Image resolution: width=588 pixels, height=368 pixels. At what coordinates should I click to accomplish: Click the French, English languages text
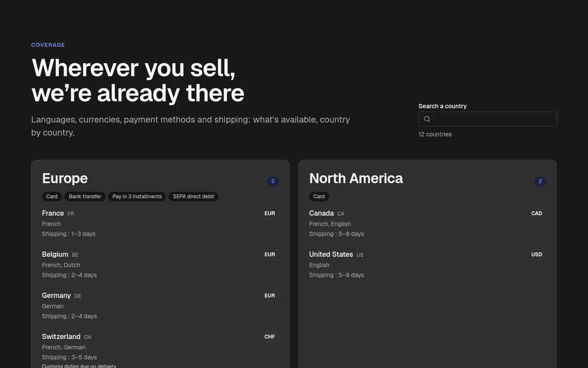coord(330,224)
